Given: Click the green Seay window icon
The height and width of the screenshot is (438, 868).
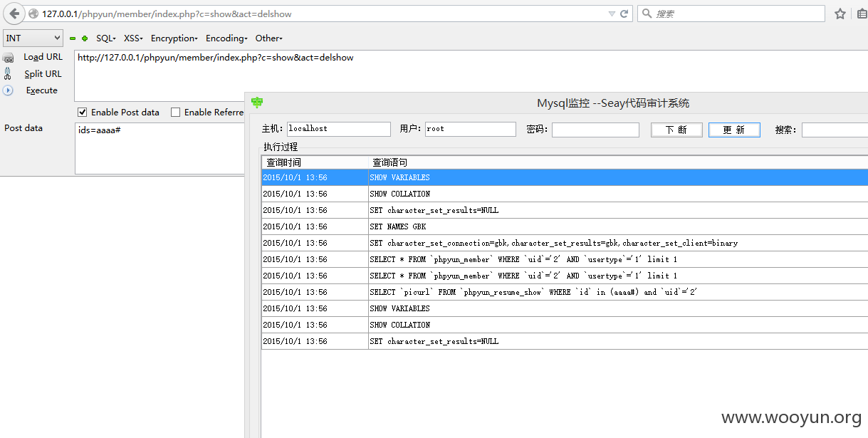Looking at the screenshot, I should [x=257, y=103].
